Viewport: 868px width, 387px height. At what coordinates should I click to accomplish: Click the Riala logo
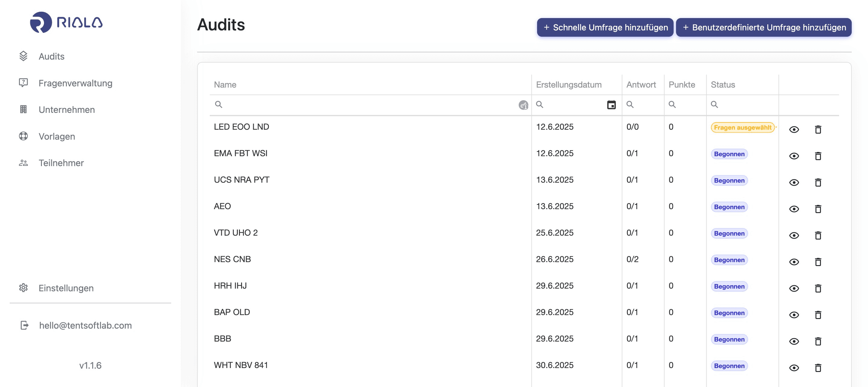66,22
